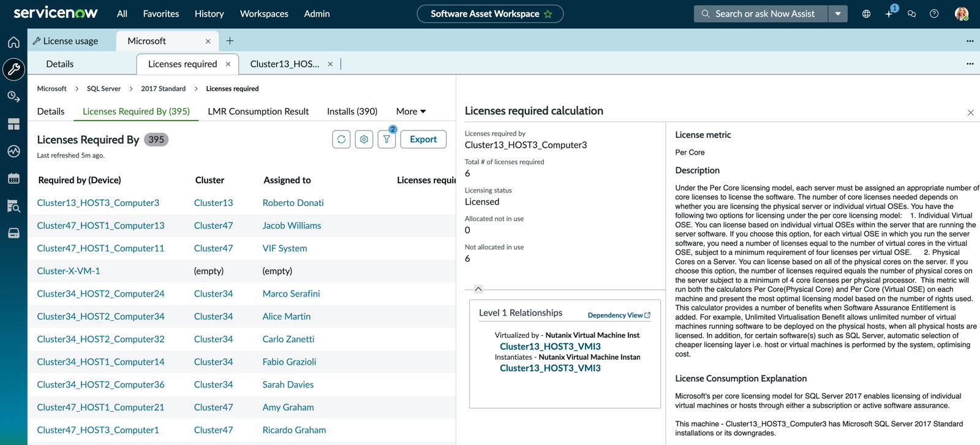Open the fourth sidebar icon with grid layout
The height and width of the screenshot is (445, 980).
pos(13,124)
